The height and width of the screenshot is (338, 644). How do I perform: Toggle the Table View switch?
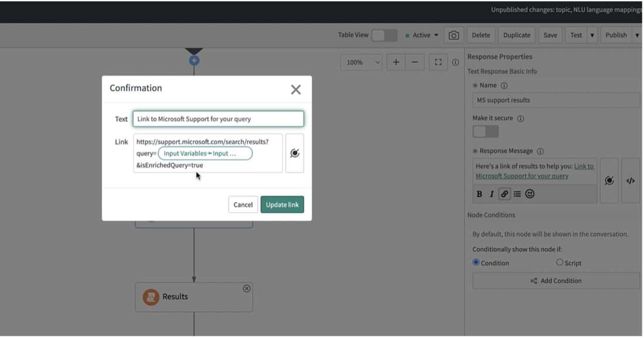(384, 35)
